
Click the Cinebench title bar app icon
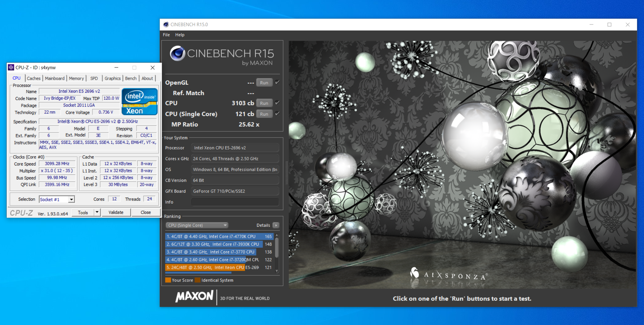pyautogui.click(x=166, y=24)
